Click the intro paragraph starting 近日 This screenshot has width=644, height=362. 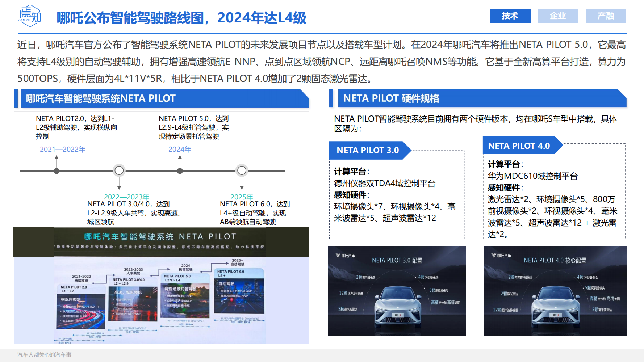click(x=322, y=62)
